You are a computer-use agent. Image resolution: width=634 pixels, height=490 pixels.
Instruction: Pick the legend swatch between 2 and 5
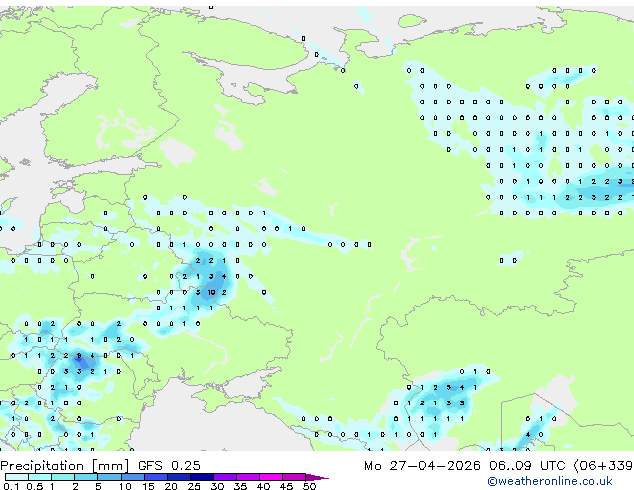pyautogui.click(x=86, y=477)
